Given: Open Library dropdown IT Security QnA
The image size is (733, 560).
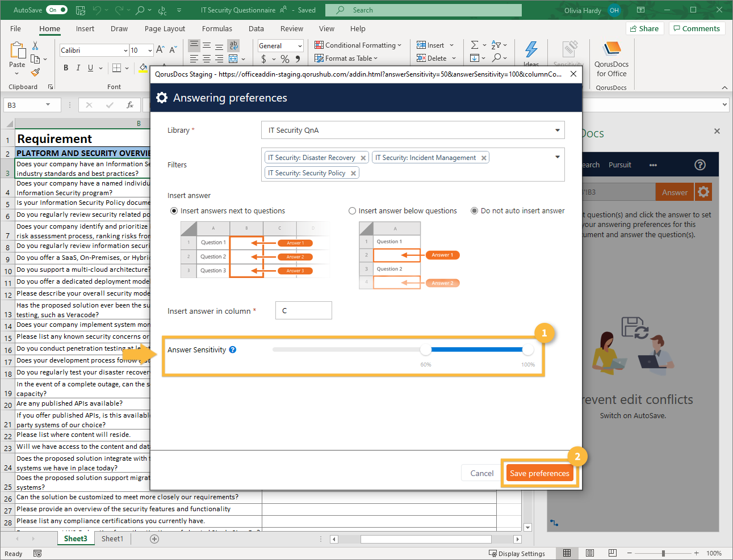Looking at the screenshot, I should coord(413,130).
